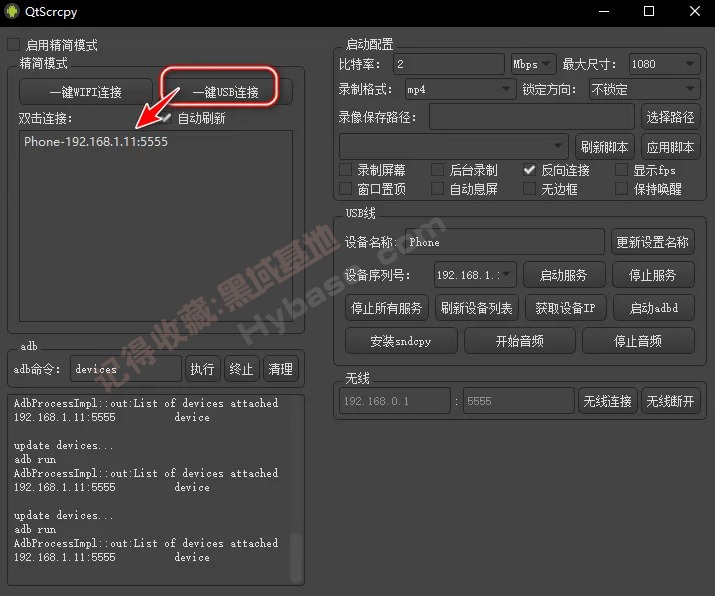This screenshot has height=596, width=715.
Task: Check the 自动息屏 option
Action: (437, 189)
